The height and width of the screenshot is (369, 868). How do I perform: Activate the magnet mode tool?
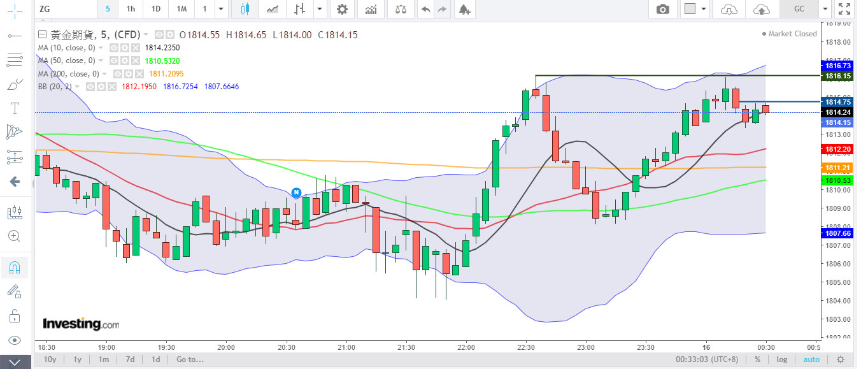[x=14, y=268]
